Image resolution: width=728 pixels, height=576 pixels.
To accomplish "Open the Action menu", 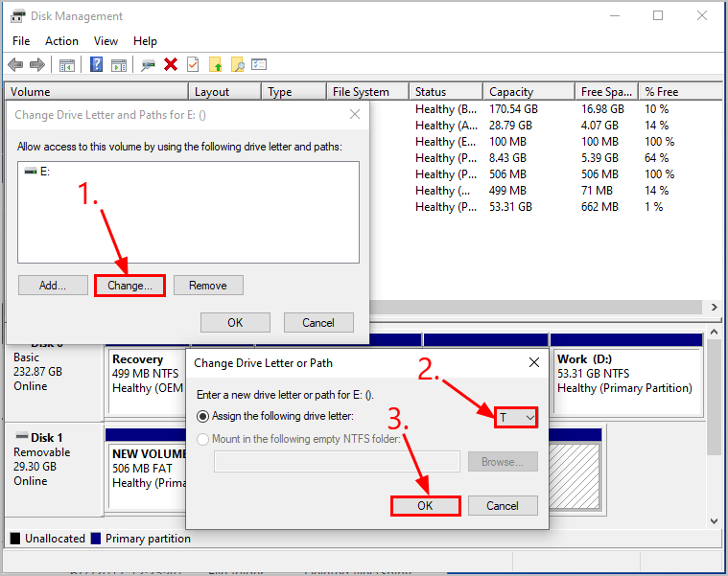I will point(61,41).
